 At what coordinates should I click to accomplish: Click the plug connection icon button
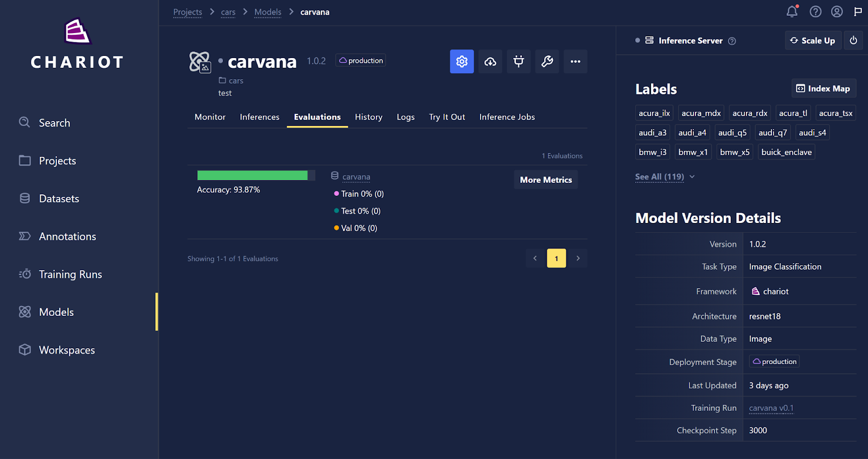point(519,61)
